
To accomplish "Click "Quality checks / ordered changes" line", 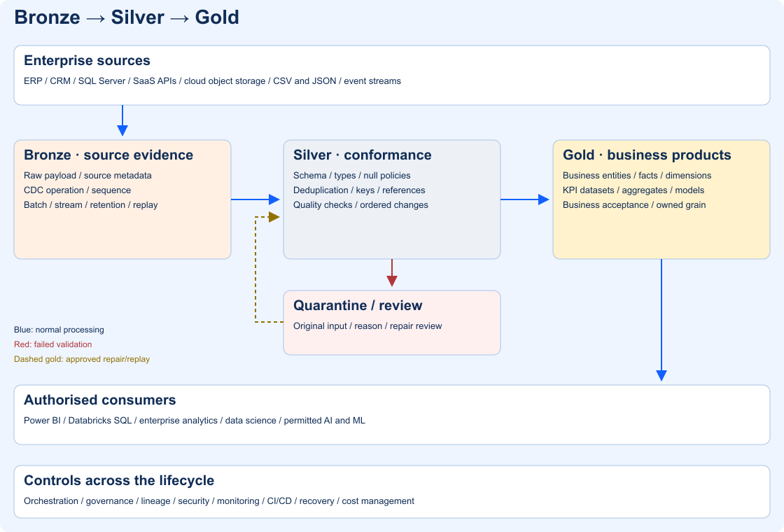I will (x=360, y=205).
